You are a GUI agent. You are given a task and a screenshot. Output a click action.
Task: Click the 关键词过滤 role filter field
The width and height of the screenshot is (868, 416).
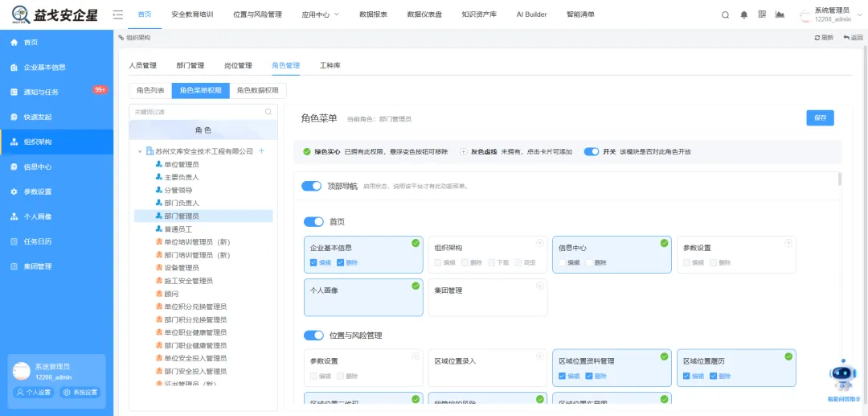[x=203, y=112]
